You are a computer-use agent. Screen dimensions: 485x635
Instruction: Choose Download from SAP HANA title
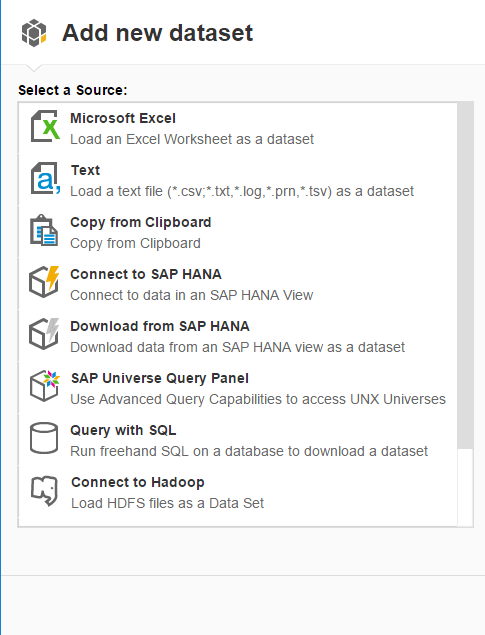tap(160, 326)
